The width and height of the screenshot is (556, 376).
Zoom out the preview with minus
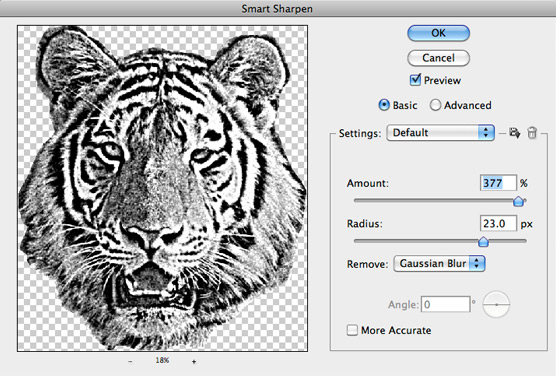pyautogui.click(x=130, y=361)
